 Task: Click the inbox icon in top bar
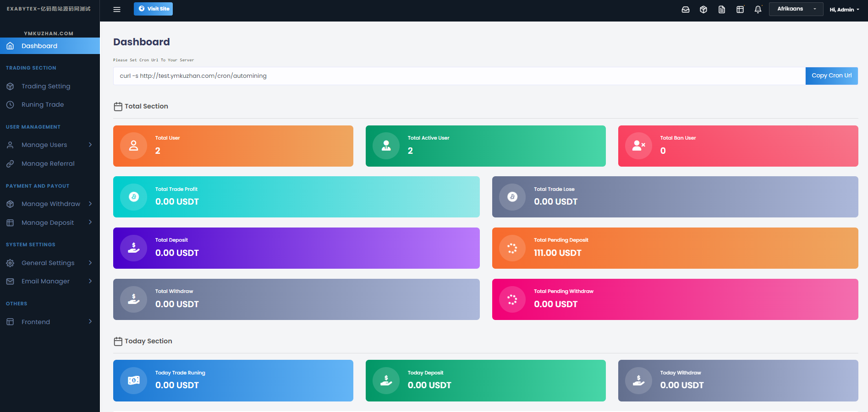click(x=686, y=10)
